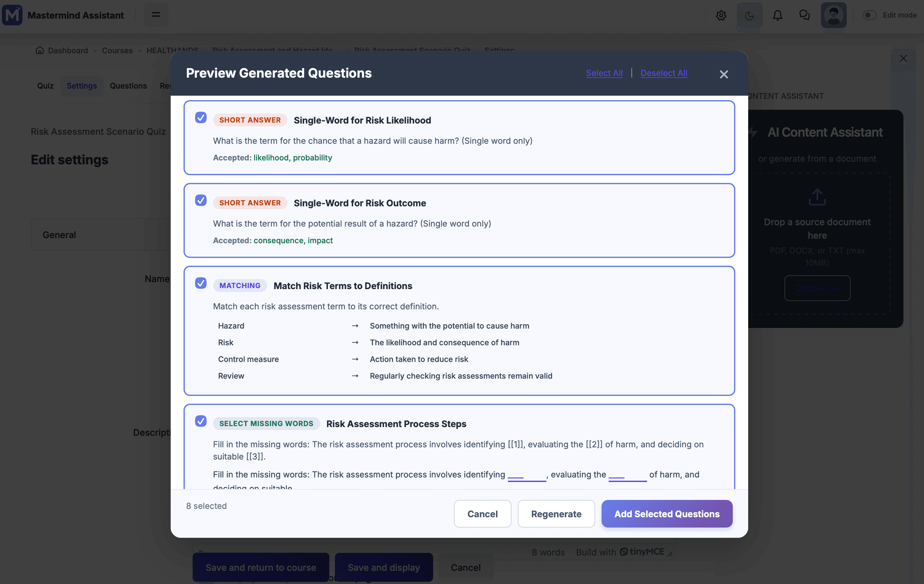The width and height of the screenshot is (924, 584).
Task: Click the Dashboard home icon in breadcrumb
Action: [39, 50]
